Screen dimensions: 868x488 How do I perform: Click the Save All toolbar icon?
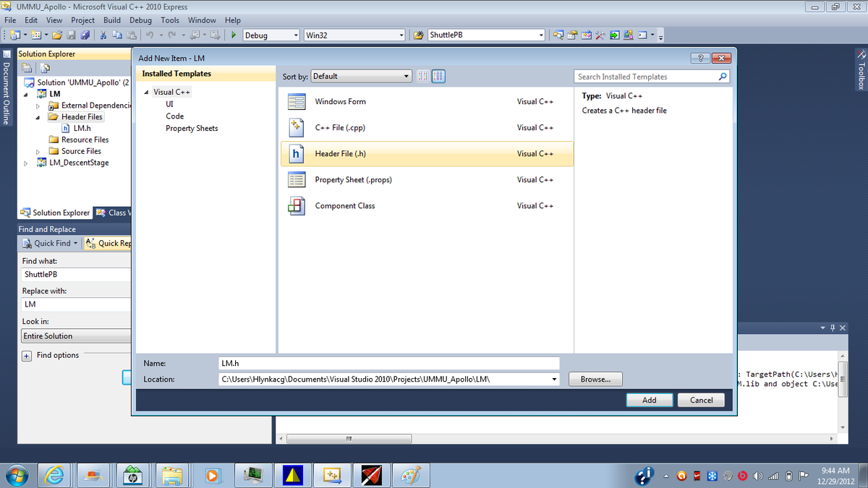click(85, 35)
